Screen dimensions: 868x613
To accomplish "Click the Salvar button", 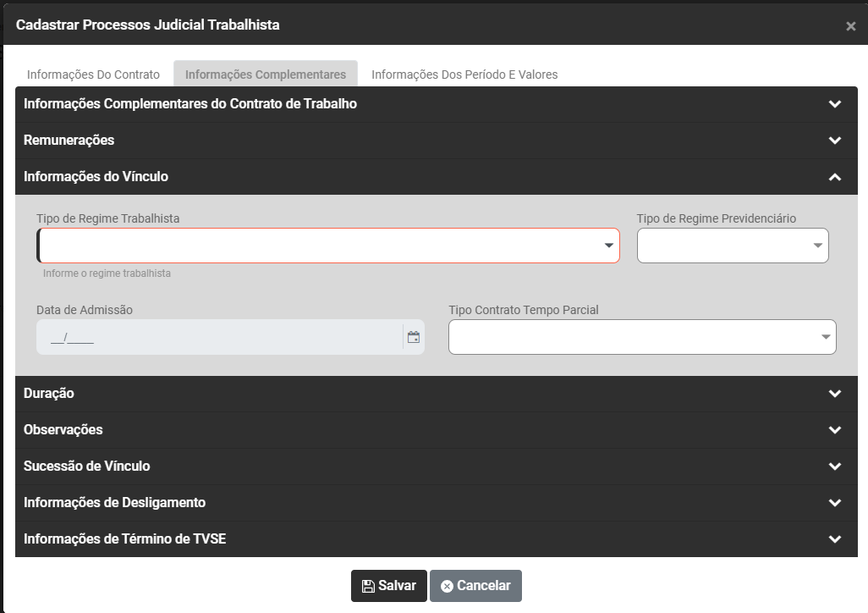I will point(389,586).
